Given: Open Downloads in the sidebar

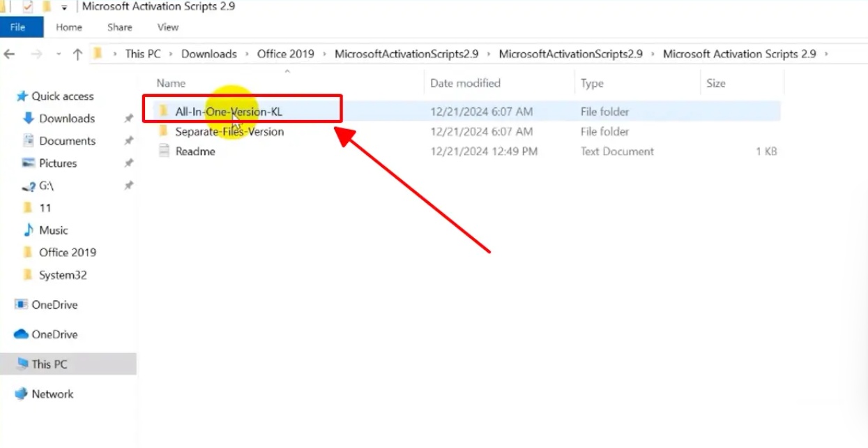Looking at the screenshot, I should (67, 119).
